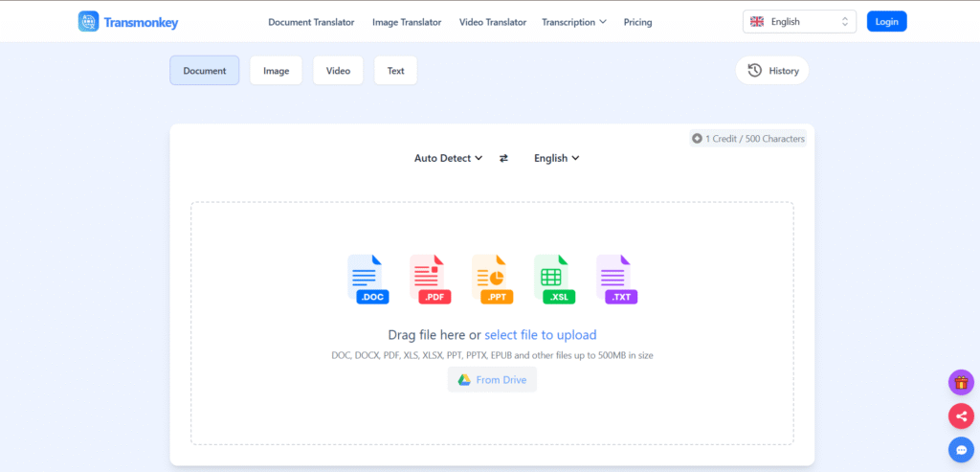Image resolution: width=980 pixels, height=472 pixels.
Task: Click the 1 Credit / 500 Characters badge
Action: [748, 139]
